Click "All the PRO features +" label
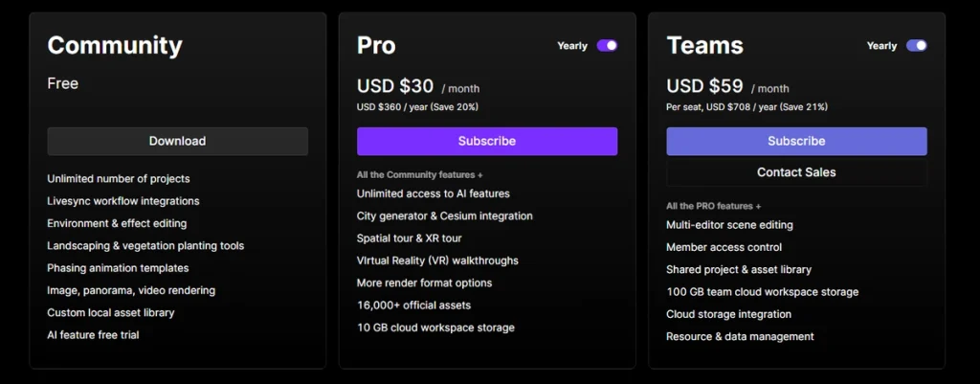The width and height of the screenshot is (980, 384). 714,206
